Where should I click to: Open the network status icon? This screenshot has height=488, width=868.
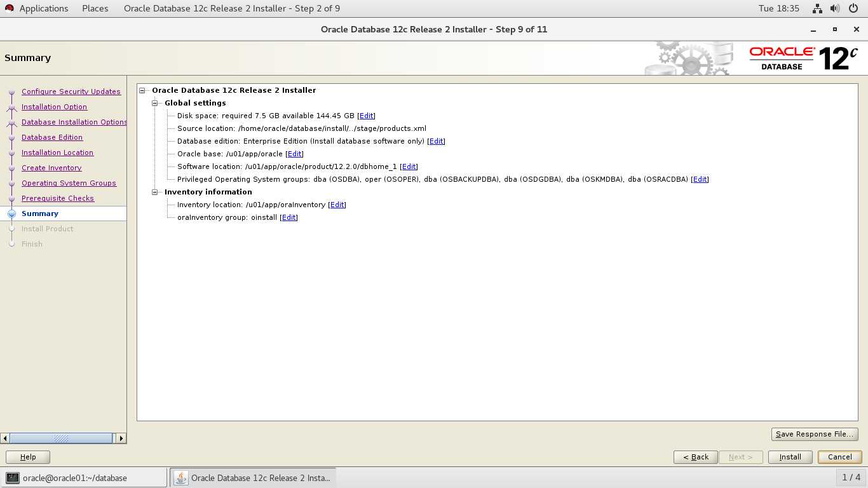[x=818, y=8]
